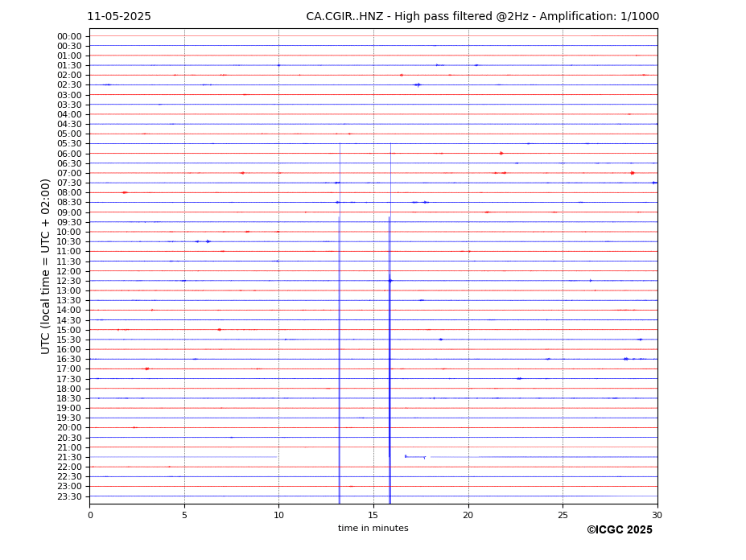
Task: Select the 09:00 row time label
Action: [69, 212]
